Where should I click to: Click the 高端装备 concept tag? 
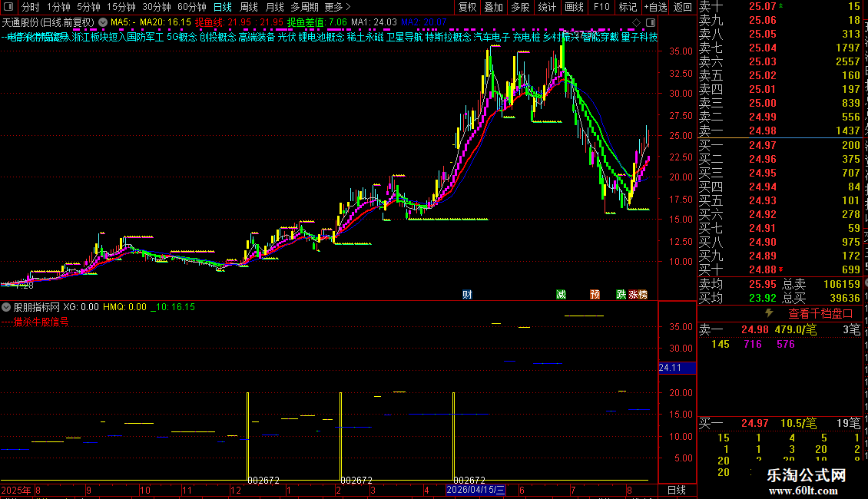[x=257, y=37]
